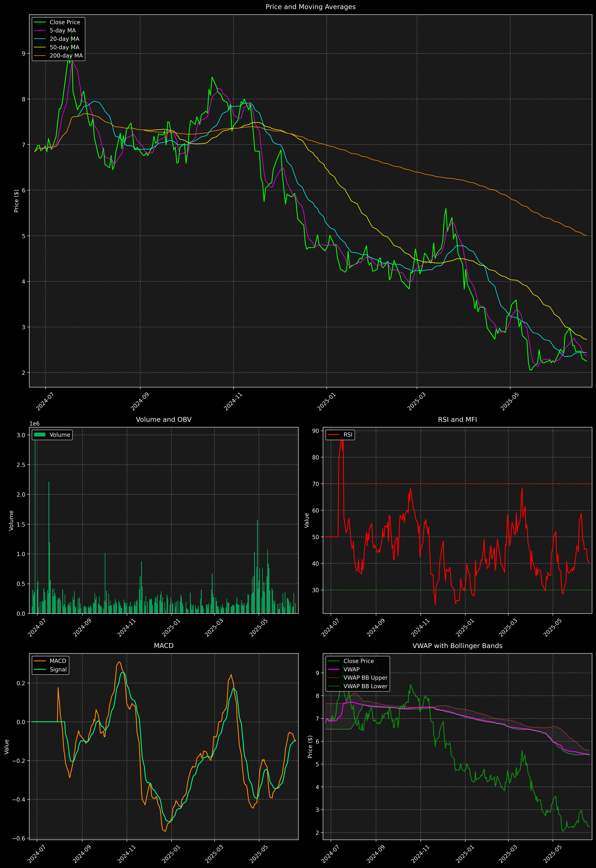This screenshot has width=596, height=868.
Task: Click '2025-03' date tick under Volume chart
Action: click(214, 628)
